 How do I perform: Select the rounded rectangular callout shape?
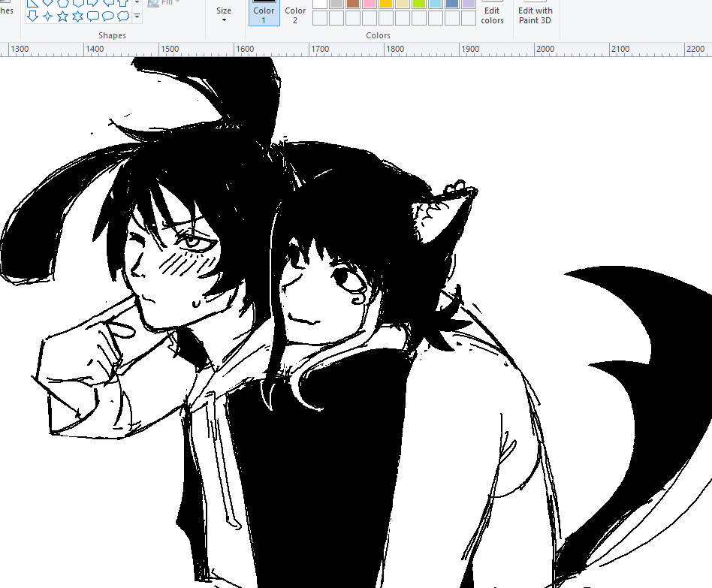click(x=92, y=17)
